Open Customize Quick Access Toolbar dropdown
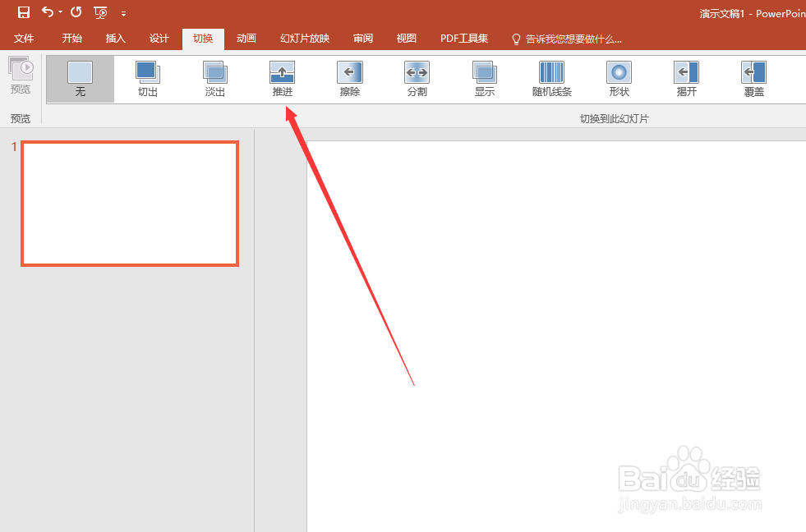This screenshot has height=532, width=806. point(123,14)
